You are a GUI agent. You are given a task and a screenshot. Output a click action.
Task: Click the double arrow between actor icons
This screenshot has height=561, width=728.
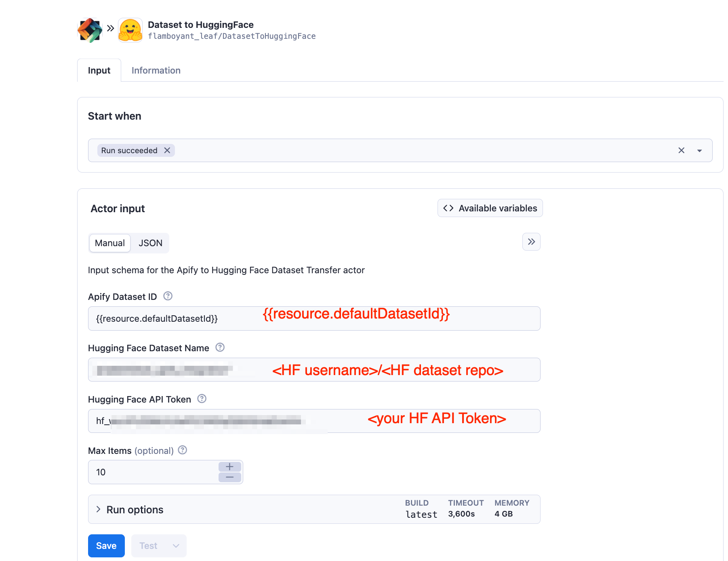click(110, 28)
